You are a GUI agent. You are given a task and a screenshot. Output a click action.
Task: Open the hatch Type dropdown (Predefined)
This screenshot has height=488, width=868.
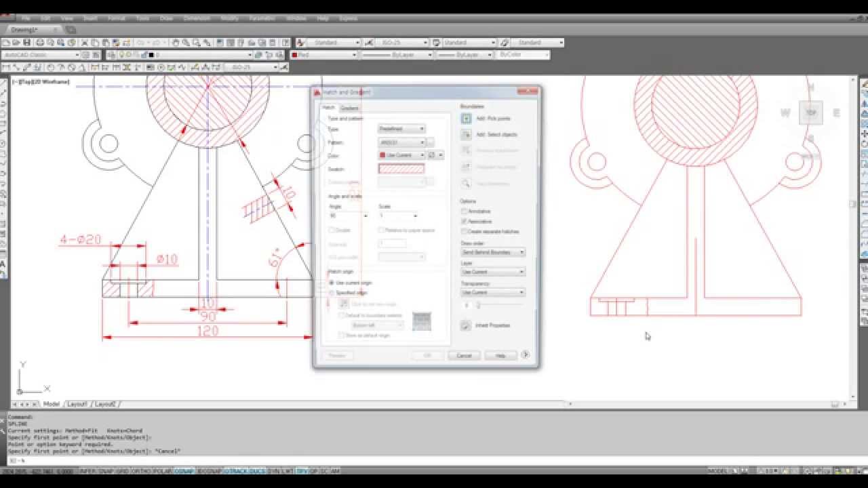click(401, 129)
